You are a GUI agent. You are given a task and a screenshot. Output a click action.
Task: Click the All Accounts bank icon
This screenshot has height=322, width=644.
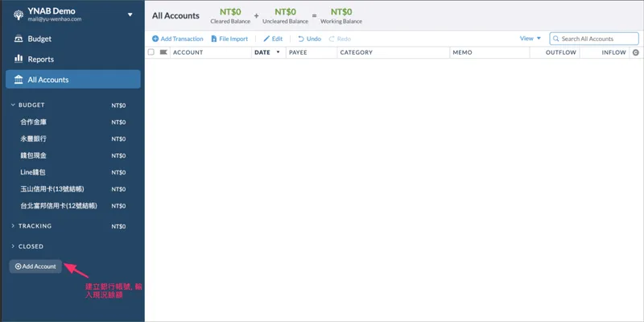coord(19,80)
